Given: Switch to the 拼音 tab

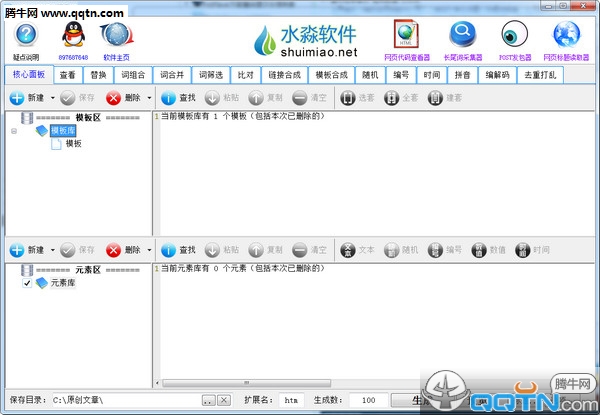Looking at the screenshot, I should click(x=463, y=75).
